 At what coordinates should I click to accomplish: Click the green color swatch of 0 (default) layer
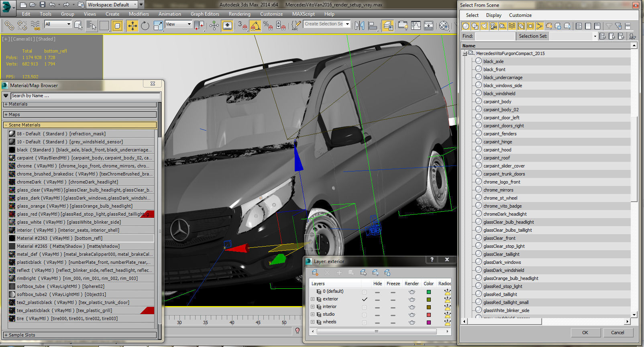428,292
